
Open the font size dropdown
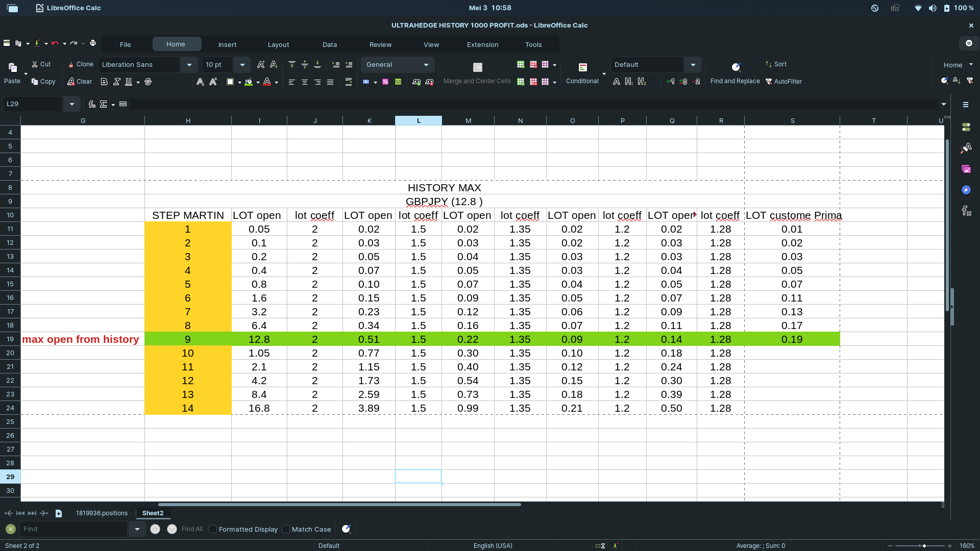[242, 65]
